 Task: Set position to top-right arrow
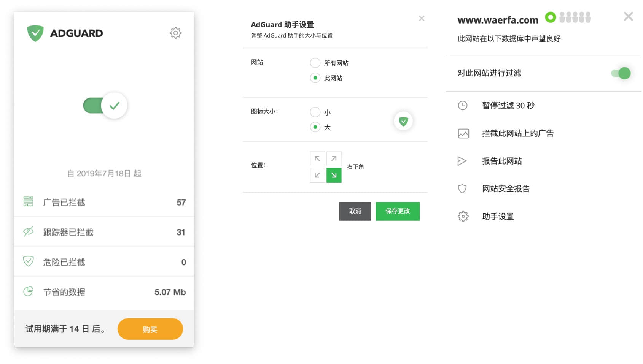[334, 159]
